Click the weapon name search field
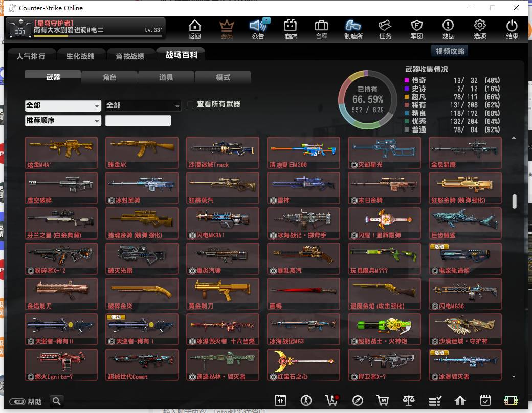This screenshot has height=413, width=532. (x=138, y=120)
